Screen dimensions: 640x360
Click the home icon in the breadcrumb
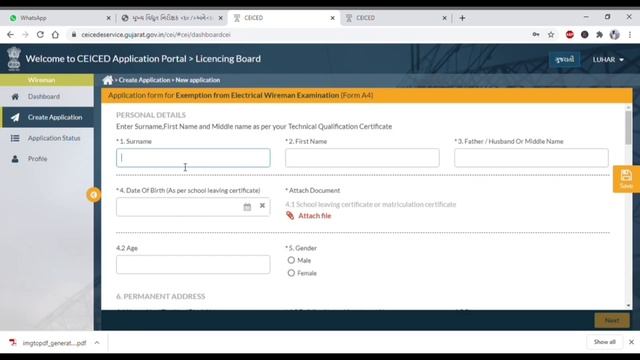(107, 80)
